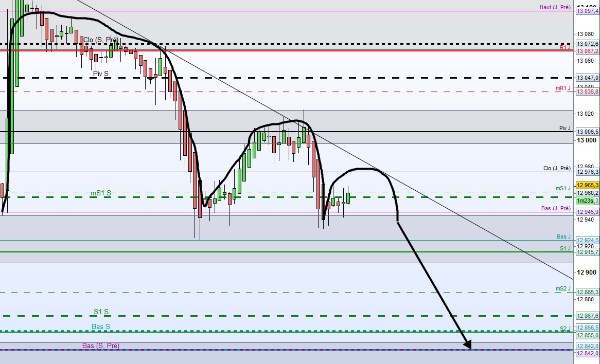
Task: Select the 'S1 J' support label
Action: pyautogui.click(x=565, y=248)
